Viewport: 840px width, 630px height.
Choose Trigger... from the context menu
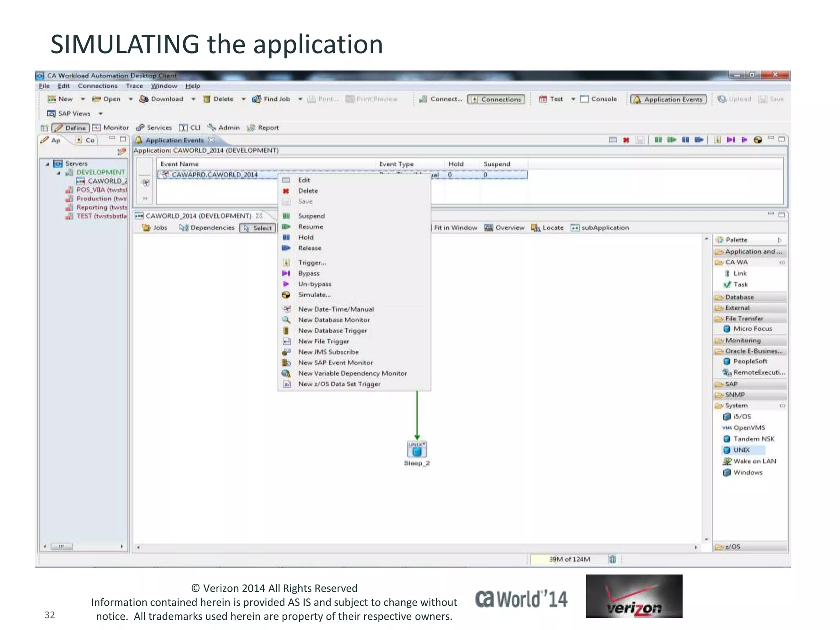point(312,262)
